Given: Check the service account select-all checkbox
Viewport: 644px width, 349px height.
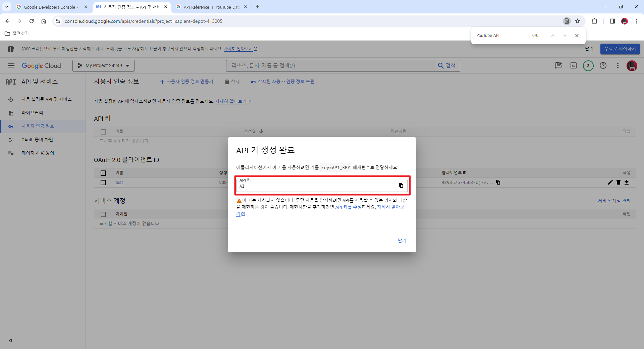Looking at the screenshot, I should pyautogui.click(x=103, y=214).
